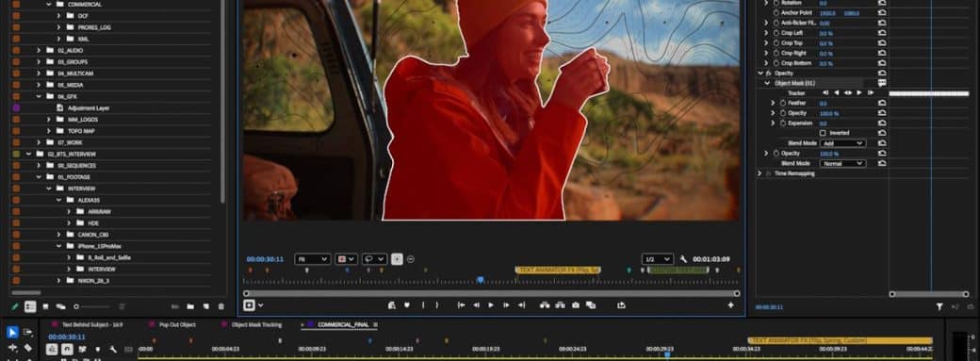980x361 pixels.
Task: Switch to Pop Out Object sequence tab
Action: 177,325
